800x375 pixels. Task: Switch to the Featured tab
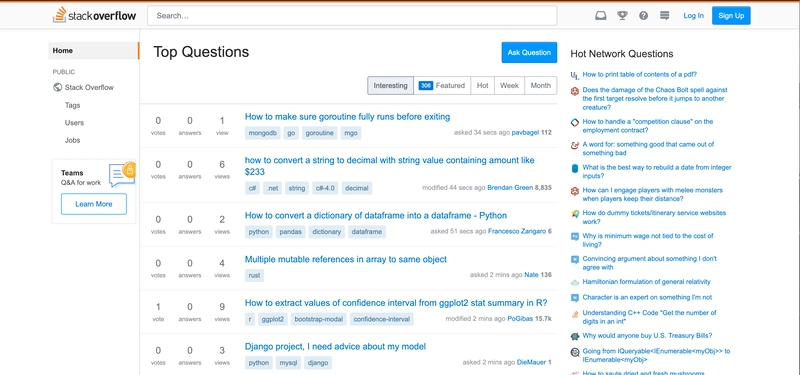(442, 86)
